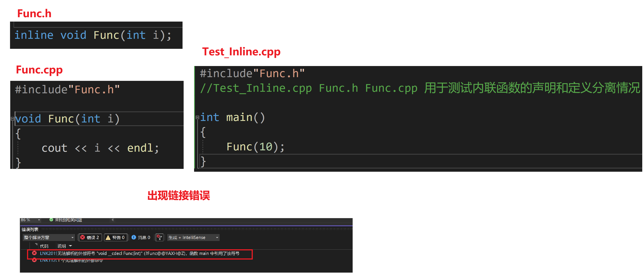The width and height of the screenshot is (644, 275).
Task: Toggle the Warnings 0 filter button
Action: point(116,238)
